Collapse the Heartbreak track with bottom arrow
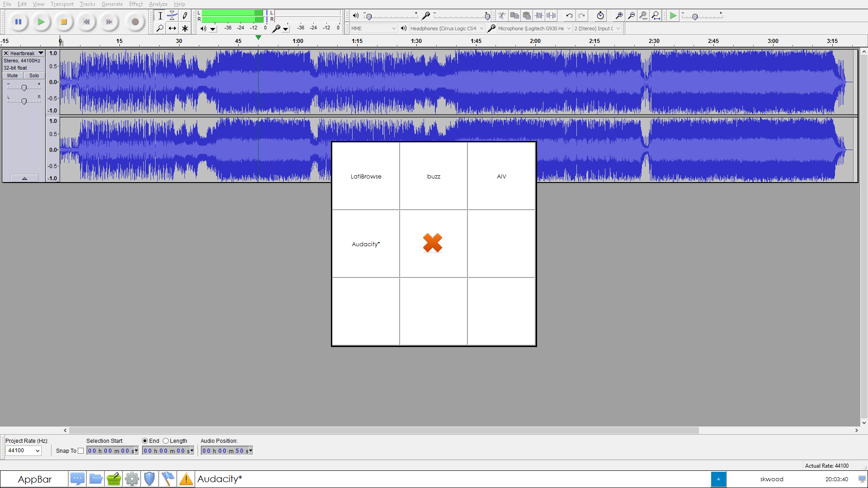The image size is (868, 488). pos(24,178)
